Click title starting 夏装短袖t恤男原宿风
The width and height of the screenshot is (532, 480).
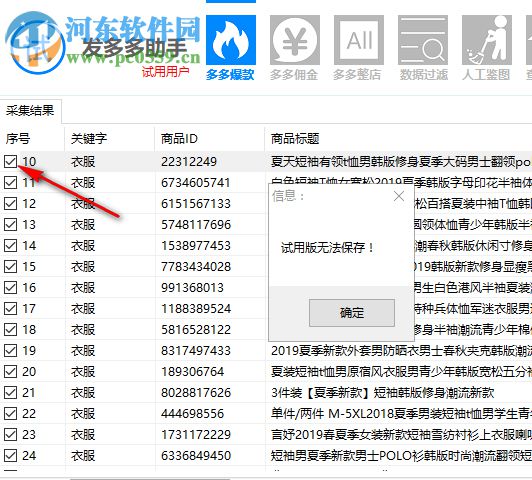point(401,372)
